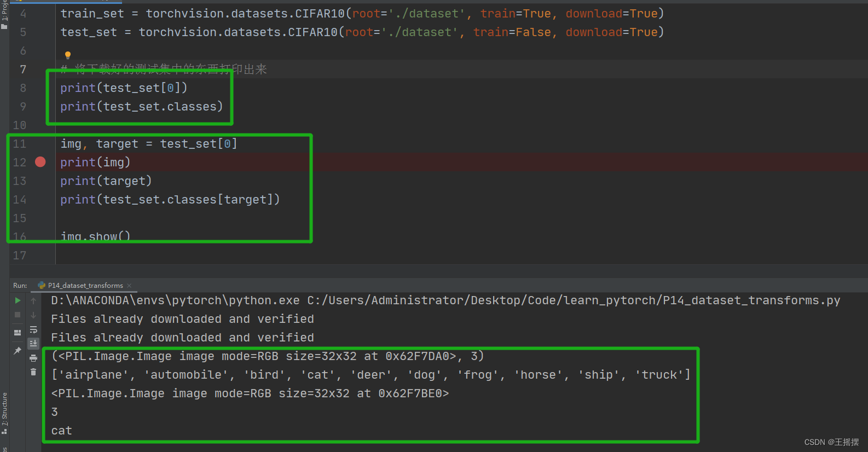Jump up the stack trace
This screenshot has height=452, width=868.
[33, 300]
